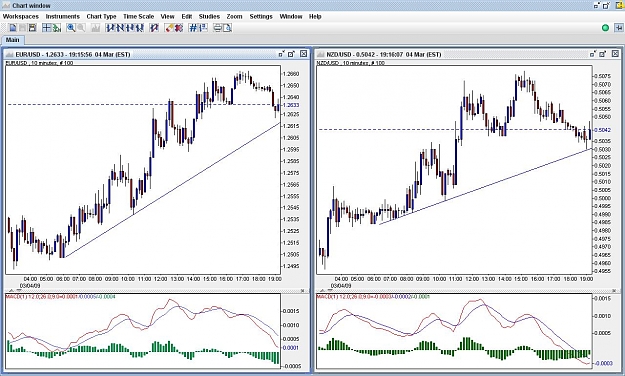Close the EUR/USD chart panel
This screenshot has width=625, height=376.
coord(304,53)
